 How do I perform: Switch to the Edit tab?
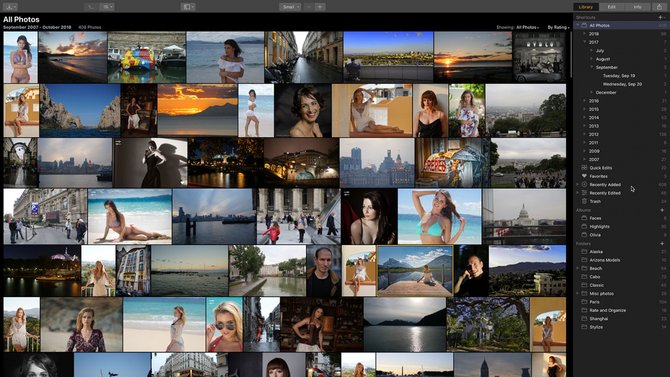[x=611, y=7]
